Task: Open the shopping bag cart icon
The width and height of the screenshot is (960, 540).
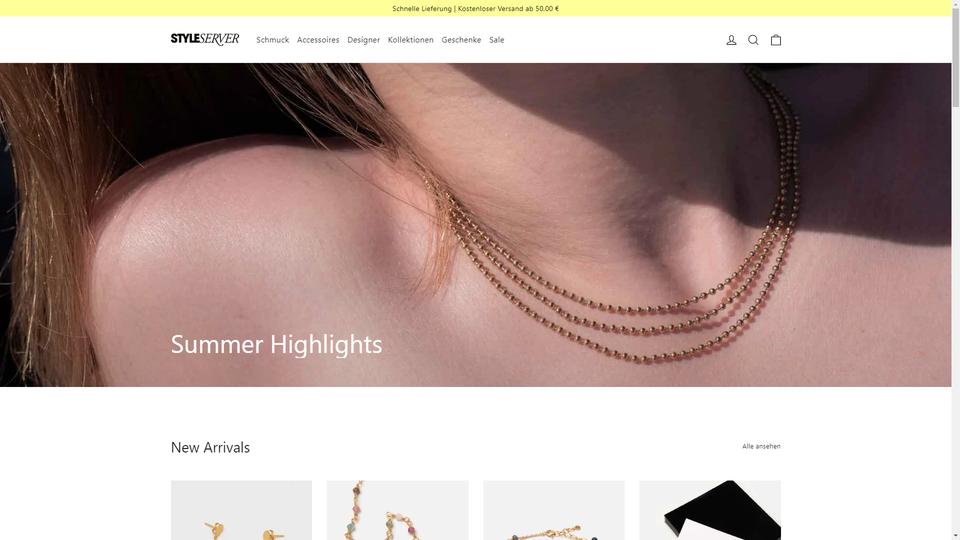Action: click(776, 40)
